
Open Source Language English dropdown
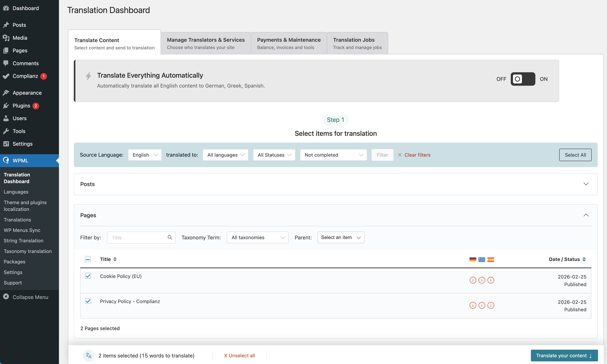145,155
